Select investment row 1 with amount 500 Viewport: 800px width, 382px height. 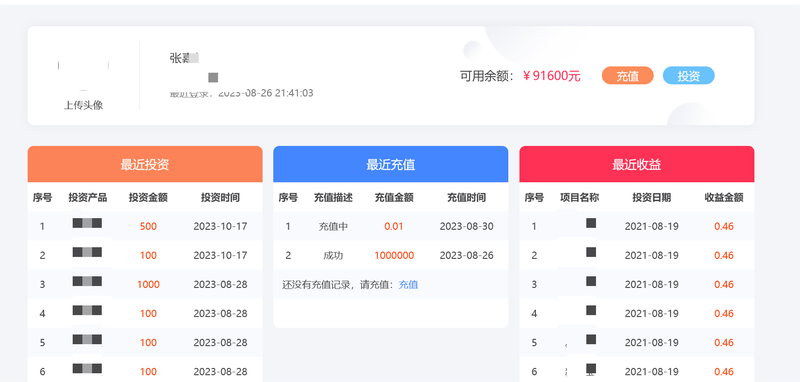(x=145, y=226)
